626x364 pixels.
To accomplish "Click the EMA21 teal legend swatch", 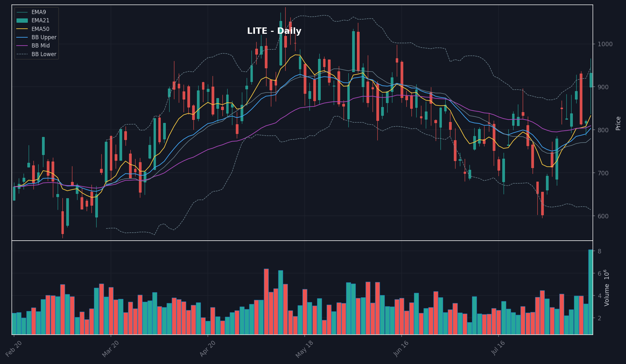I will tap(22, 20).
